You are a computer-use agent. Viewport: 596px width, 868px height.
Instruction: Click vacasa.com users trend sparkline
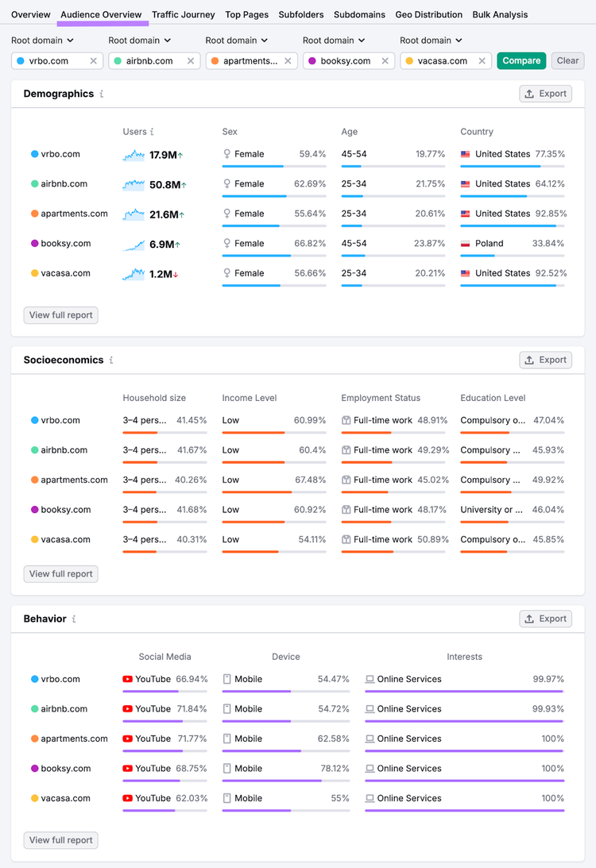point(134,275)
